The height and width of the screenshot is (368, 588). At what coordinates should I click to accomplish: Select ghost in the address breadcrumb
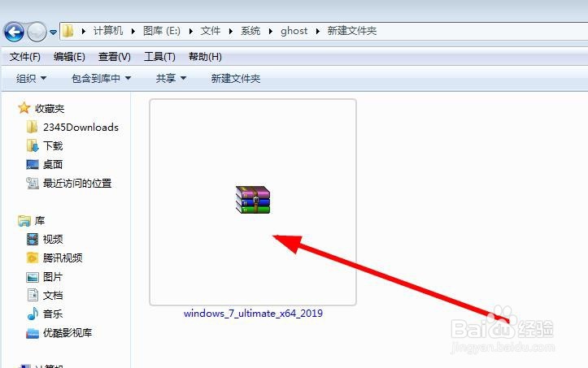294,31
